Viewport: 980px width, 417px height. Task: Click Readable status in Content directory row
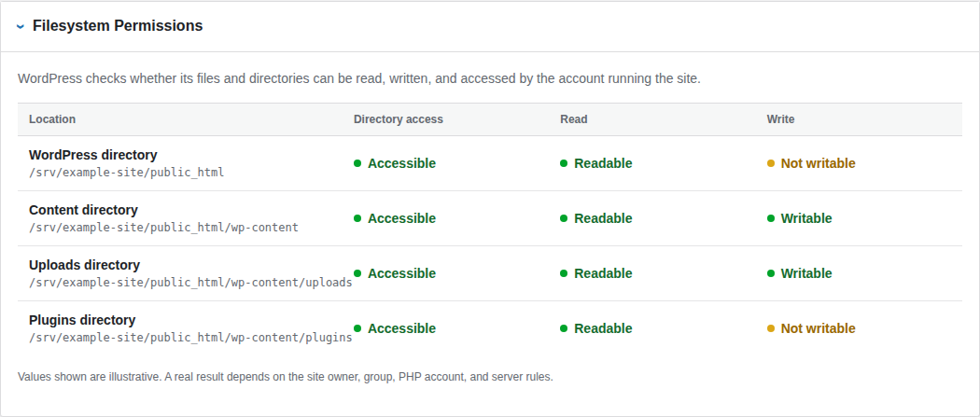click(x=603, y=218)
